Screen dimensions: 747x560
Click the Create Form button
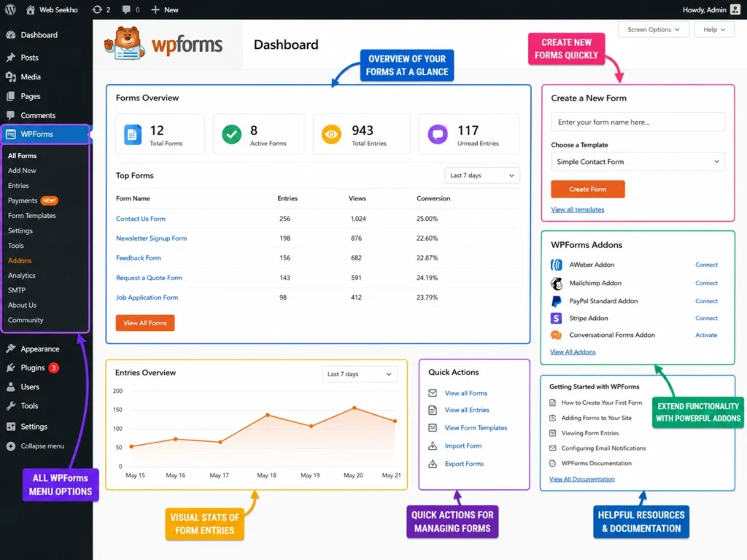[x=587, y=189]
